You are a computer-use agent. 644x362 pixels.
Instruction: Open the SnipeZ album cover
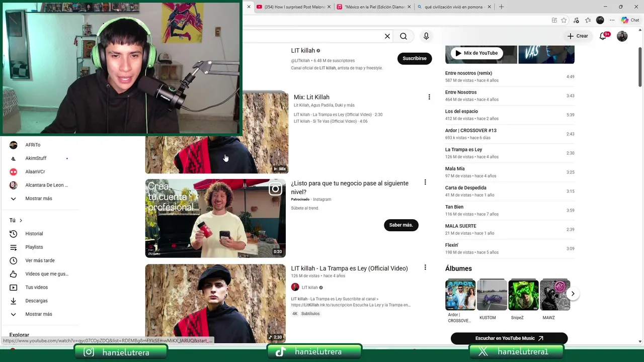point(523,295)
